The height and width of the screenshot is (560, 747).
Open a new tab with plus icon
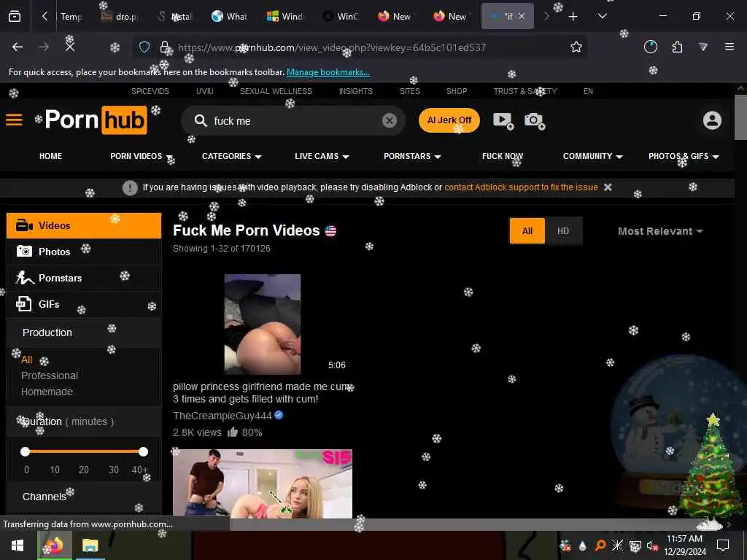573,17
